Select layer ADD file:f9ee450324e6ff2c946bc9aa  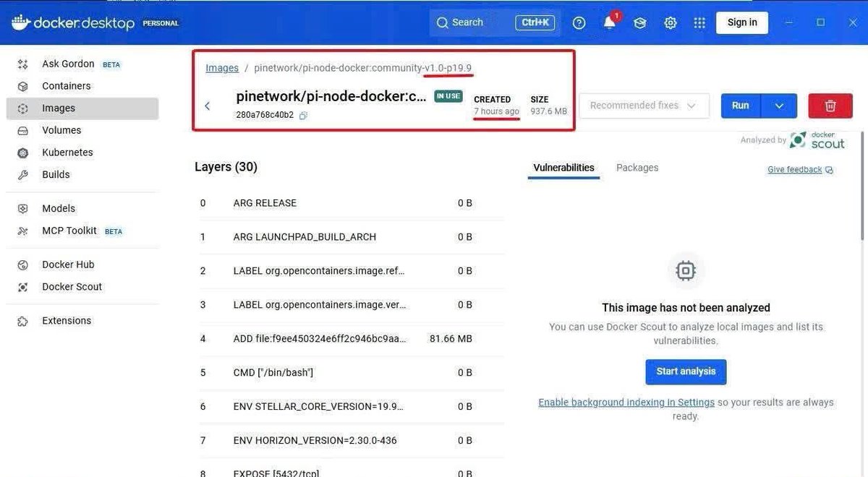click(x=350, y=338)
